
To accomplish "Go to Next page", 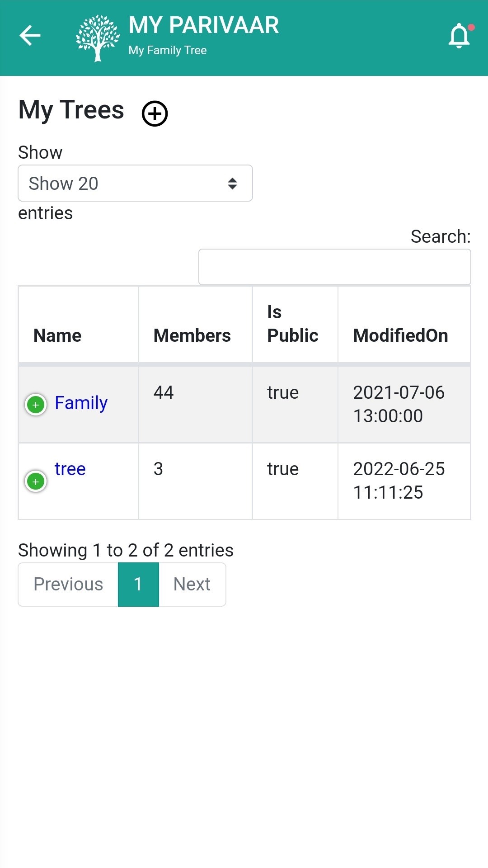I will [192, 584].
